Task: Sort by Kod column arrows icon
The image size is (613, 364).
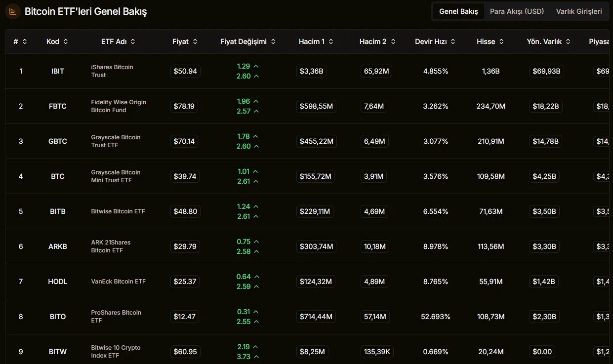Action: click(66, 42)
